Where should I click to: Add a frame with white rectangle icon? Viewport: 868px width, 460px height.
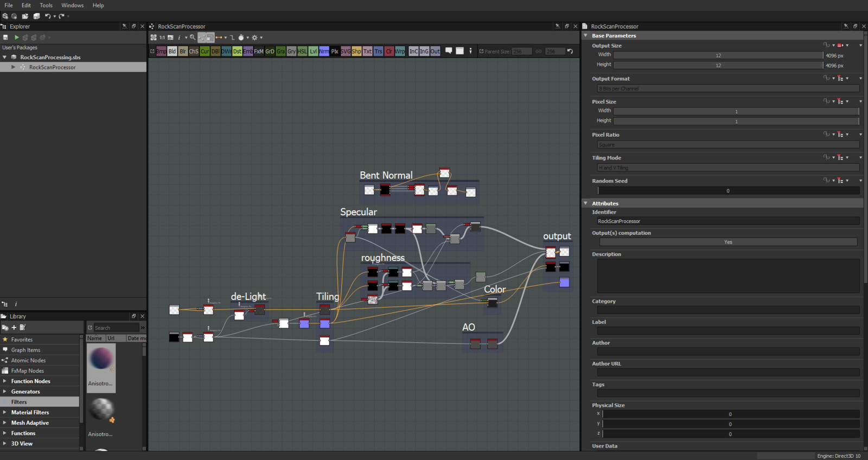click(x=459, y=50)
